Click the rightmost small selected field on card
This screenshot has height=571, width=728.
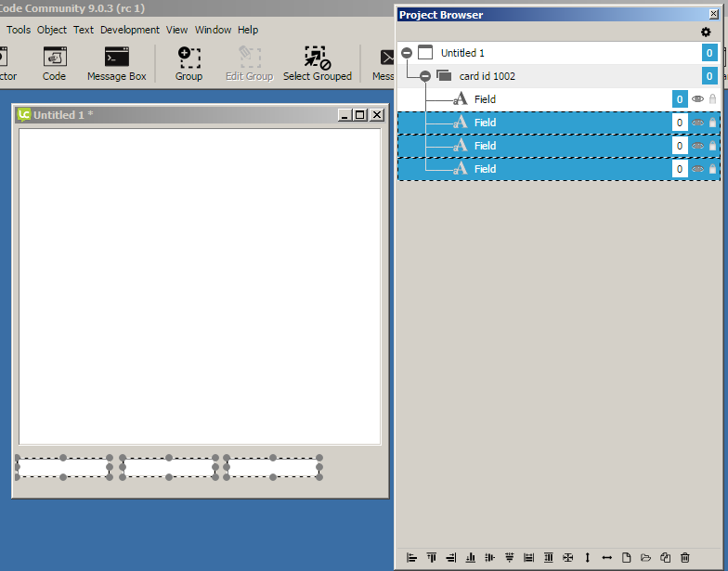(273, 468)
